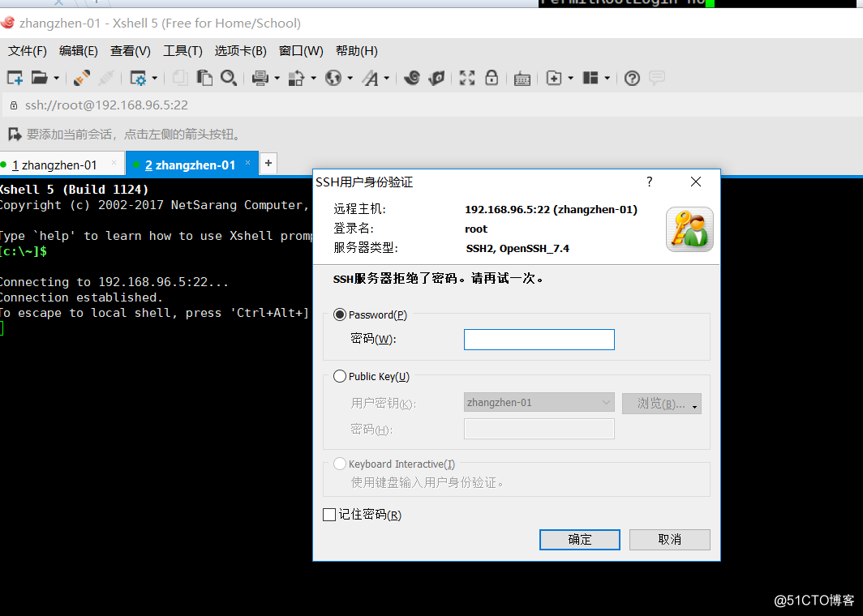Image resolution: width=863 pixels, height=616 pixels.
Task: Click the virtual keyboard icon
Action: tap(522, 79)
